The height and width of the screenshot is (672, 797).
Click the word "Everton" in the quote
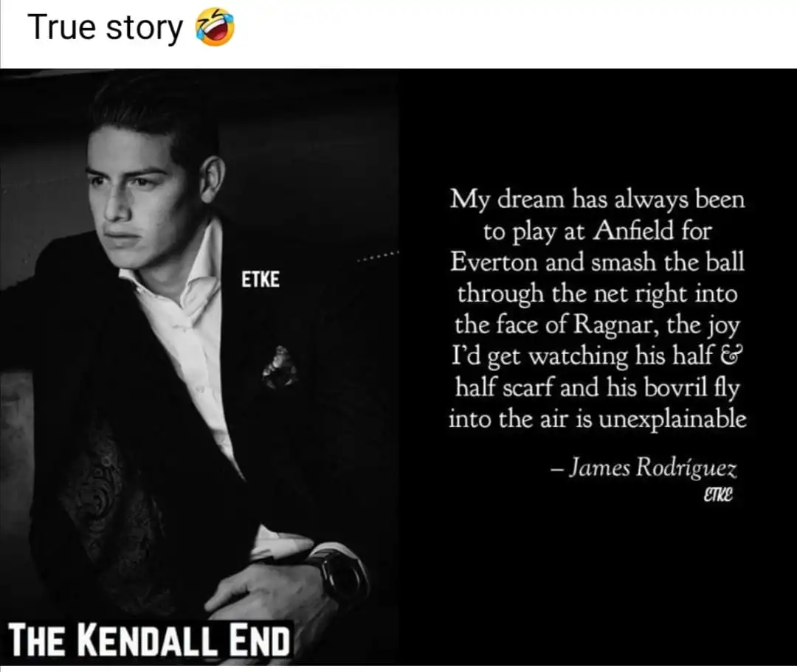tap(494, 262)
